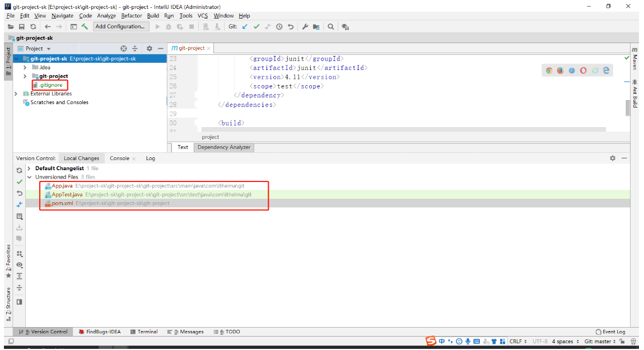Image resolution: width=644 pixels, height=350 pixels.
Task: Select .gitignore in project tree
Action: (x=51, y=85)
